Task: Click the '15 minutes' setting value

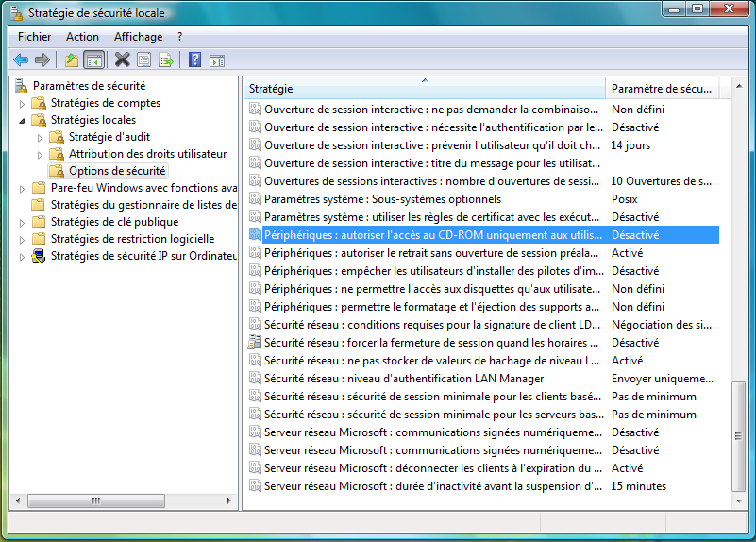Action: tap(638, 486)
